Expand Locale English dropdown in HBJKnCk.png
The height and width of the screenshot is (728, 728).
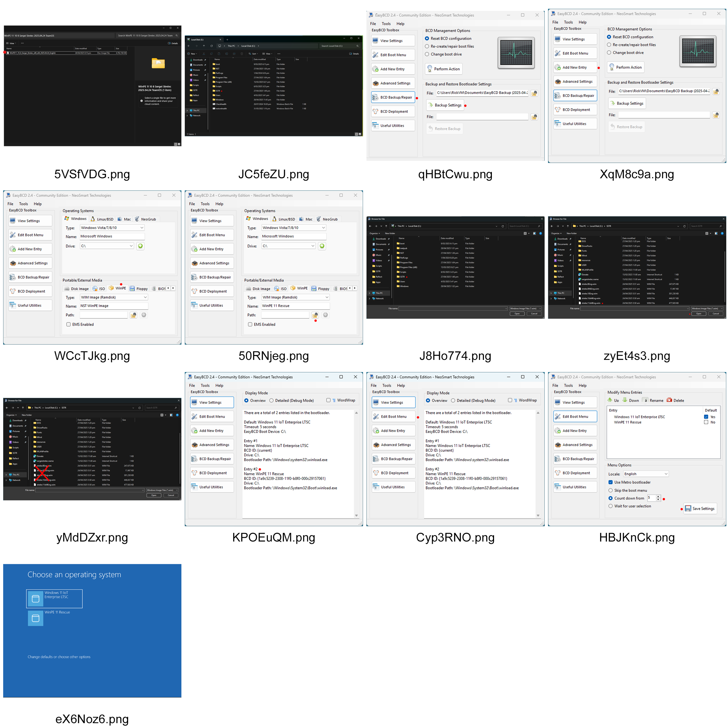[x=666, y=474]
